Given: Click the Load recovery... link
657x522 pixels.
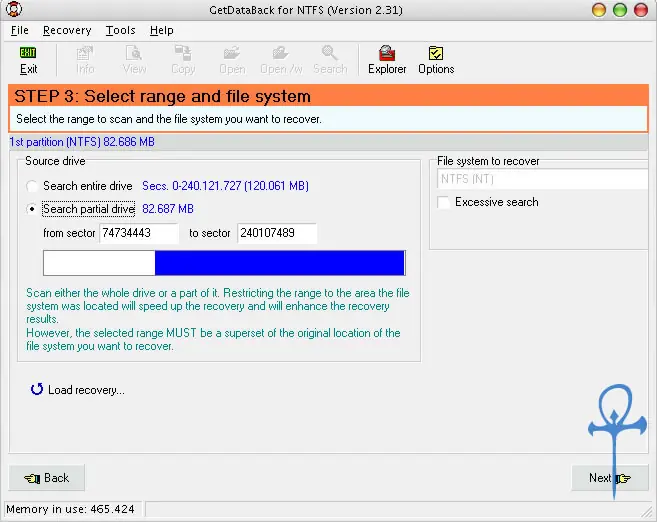Looking at the screenshot, I should pyautogui.click(x=86, y=390).
